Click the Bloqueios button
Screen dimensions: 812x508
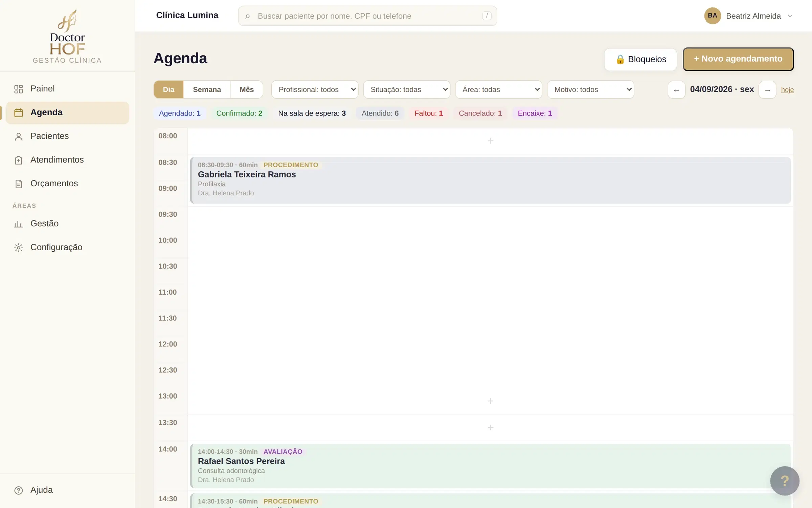click(x=640, y=59)
